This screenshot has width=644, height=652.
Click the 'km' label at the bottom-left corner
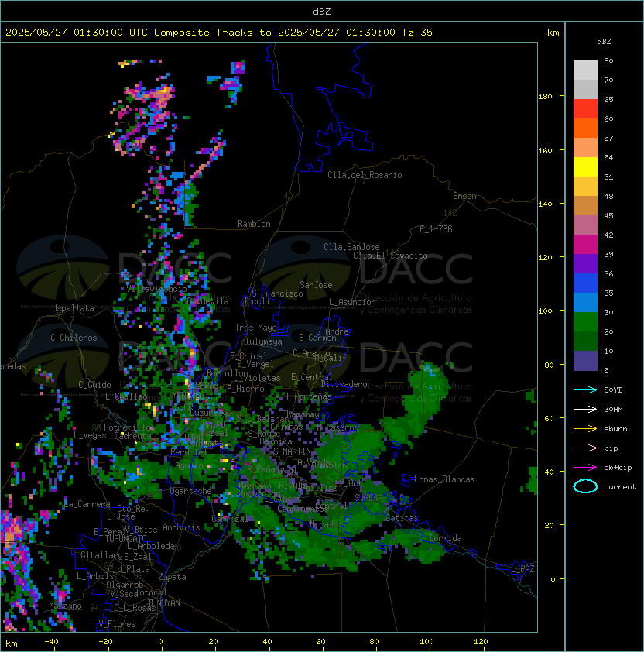12,643
